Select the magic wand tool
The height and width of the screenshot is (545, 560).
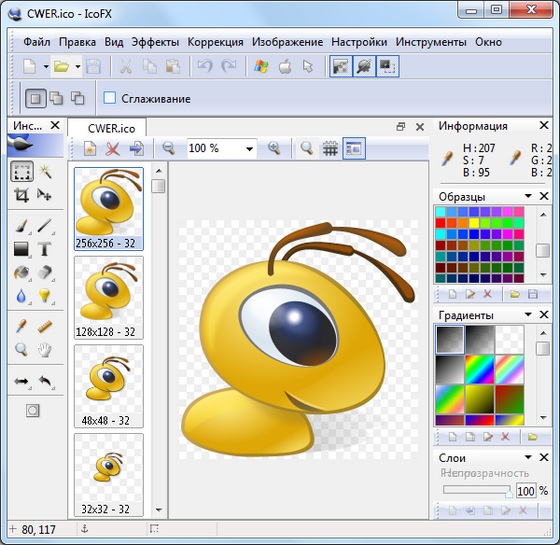pos(45,172)
